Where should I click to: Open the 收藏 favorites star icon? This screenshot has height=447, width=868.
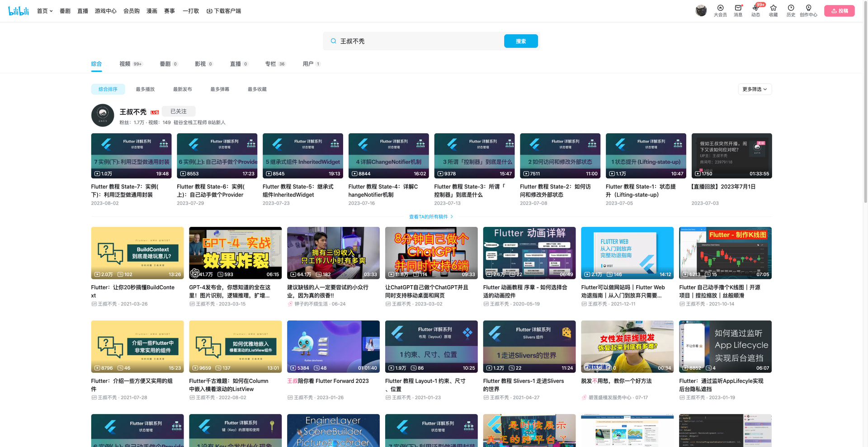(x=774, y=11)
